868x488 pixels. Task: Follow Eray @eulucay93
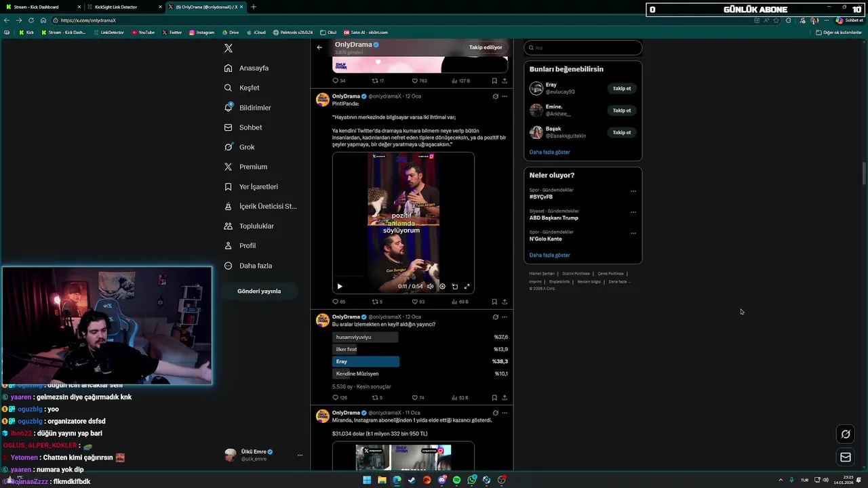(x=622, y=88)
